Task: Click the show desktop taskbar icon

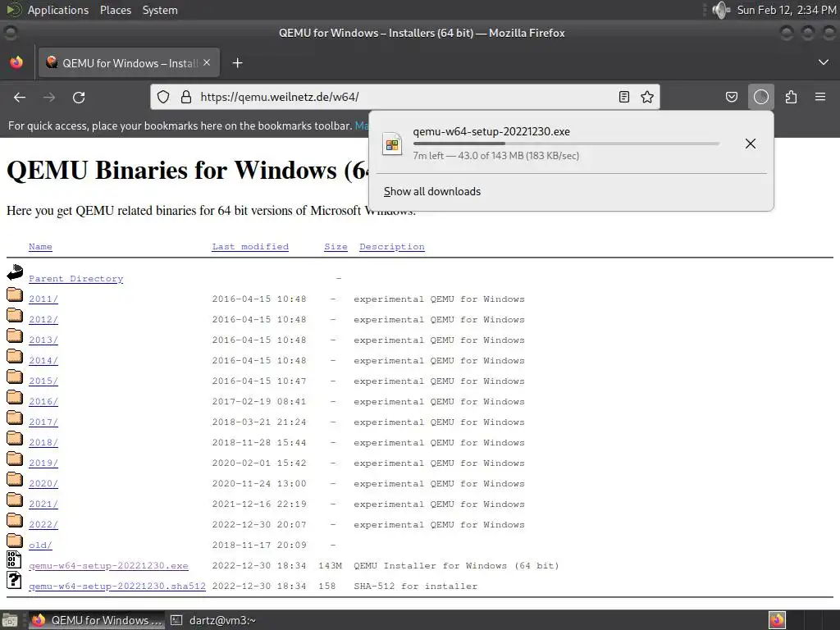Action: (10, 620)
